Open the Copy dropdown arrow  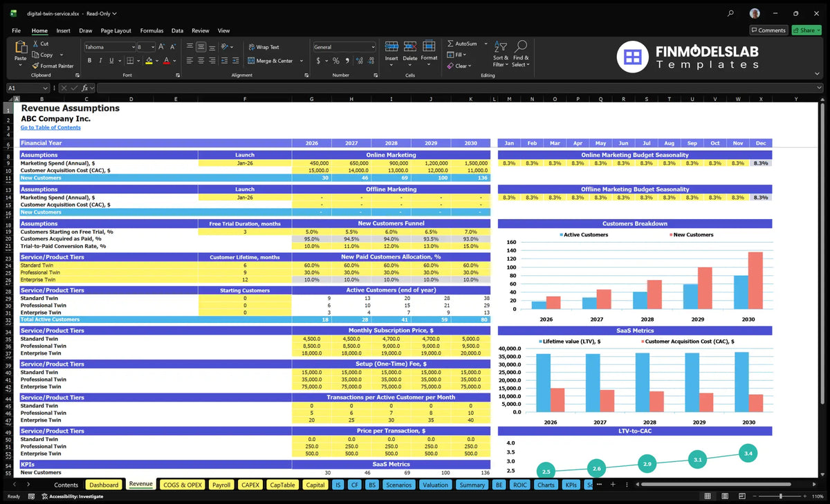pos(61,55)
